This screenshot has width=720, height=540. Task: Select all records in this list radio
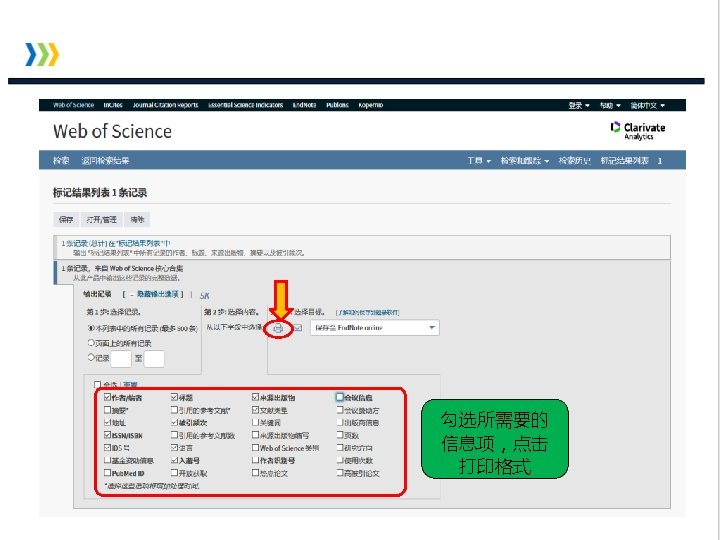click(90, 328)
